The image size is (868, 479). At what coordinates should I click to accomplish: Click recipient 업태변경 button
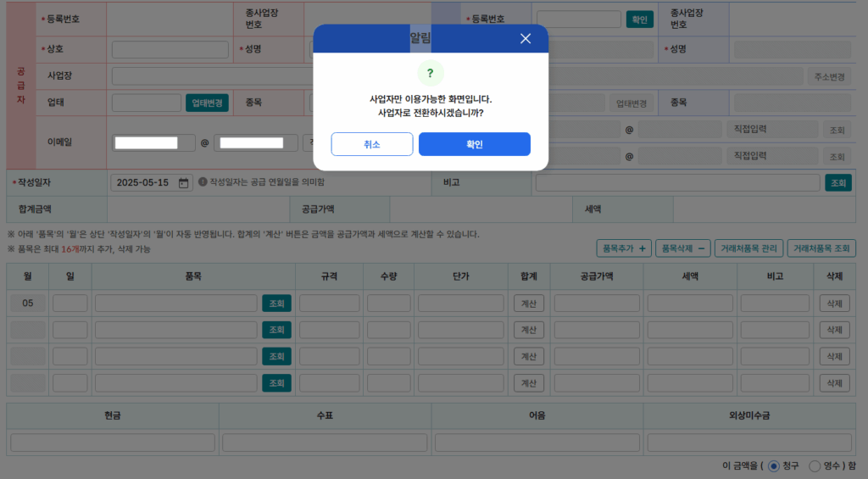[x=632, y=103]
